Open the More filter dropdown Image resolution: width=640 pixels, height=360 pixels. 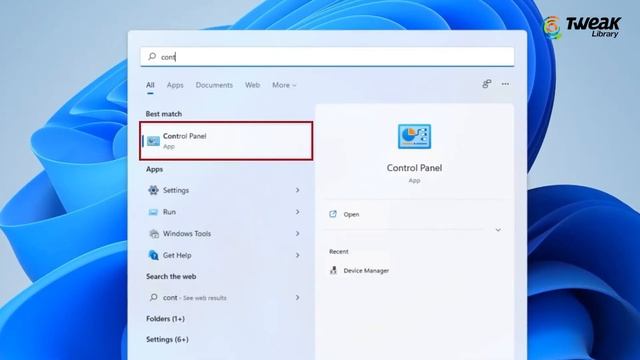284,85
